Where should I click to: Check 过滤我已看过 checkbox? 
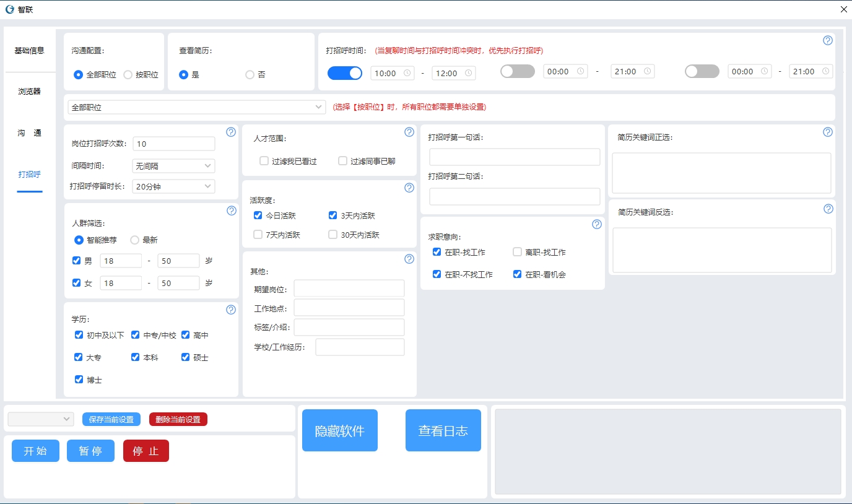pyautogui.click(x=264, y=161)
